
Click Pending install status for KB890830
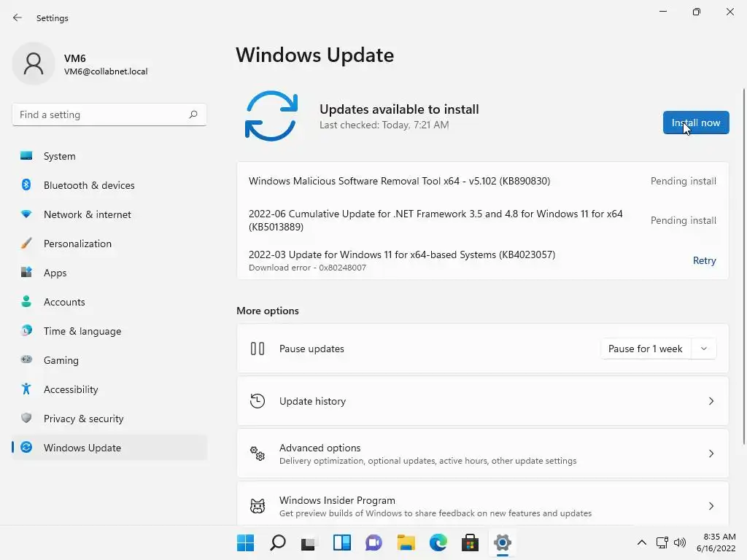tap(683, 181)
